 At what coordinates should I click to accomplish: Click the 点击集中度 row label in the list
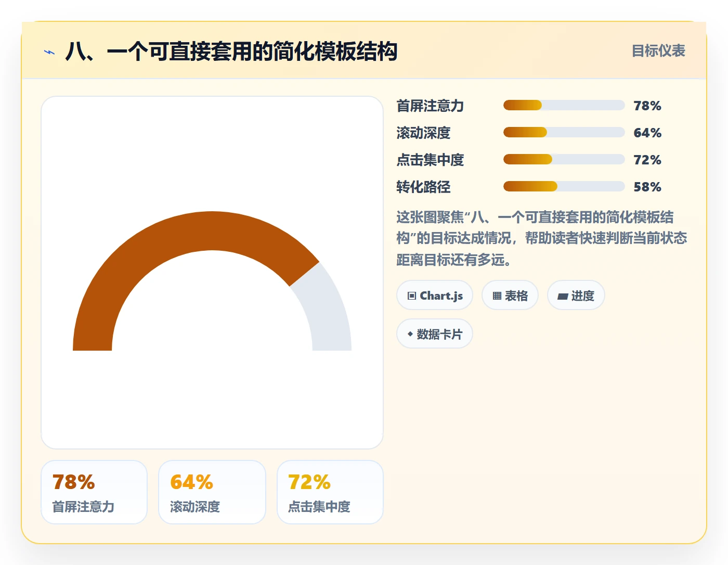[430, 160]
